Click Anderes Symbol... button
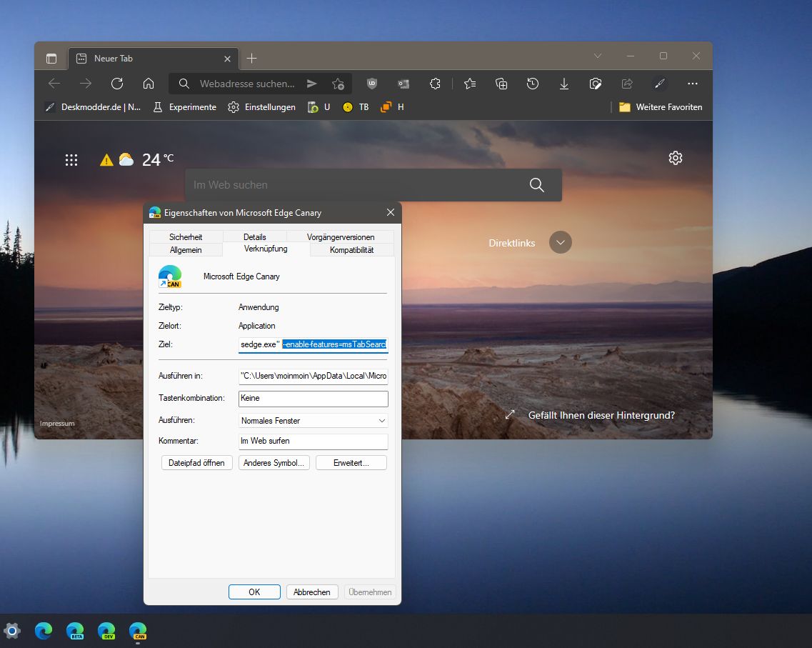This screenshot has height=648, width=812. point(274,462)
